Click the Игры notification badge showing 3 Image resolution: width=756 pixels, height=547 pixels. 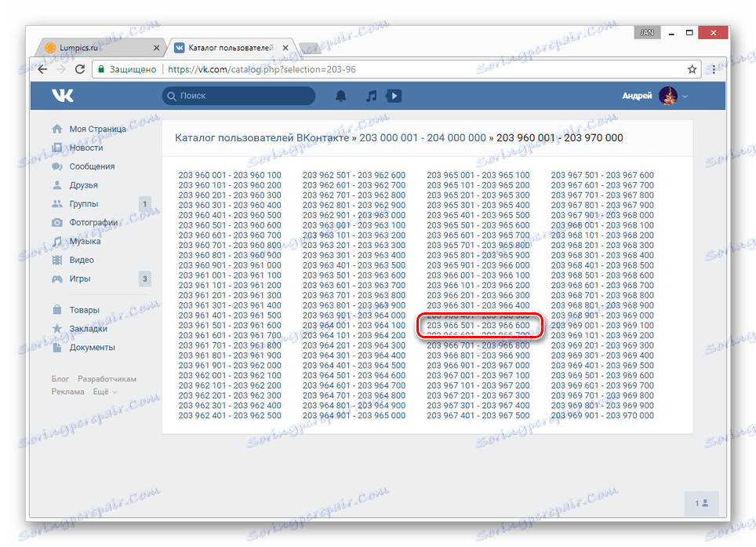coord(144,279)
